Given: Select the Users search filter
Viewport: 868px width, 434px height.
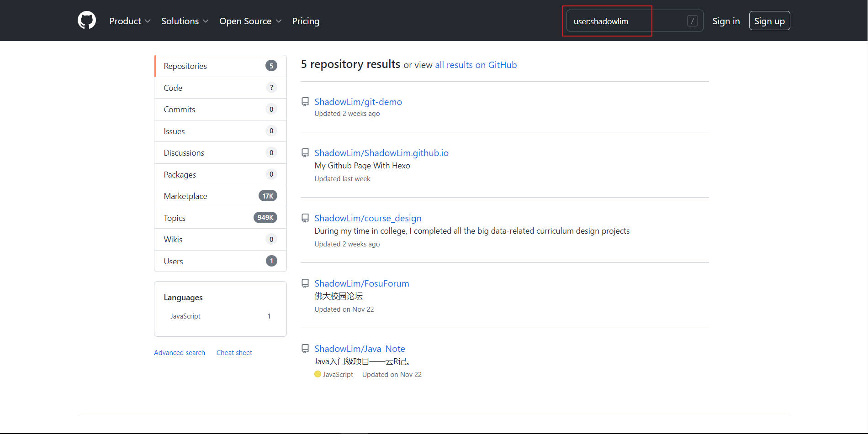Looking at the screenshot, I should pos(221,261).
